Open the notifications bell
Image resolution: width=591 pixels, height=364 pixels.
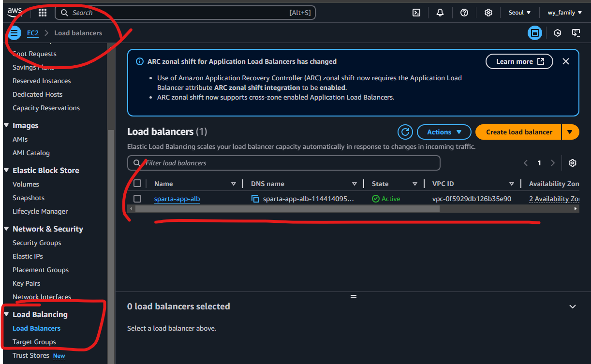(440, 13)
